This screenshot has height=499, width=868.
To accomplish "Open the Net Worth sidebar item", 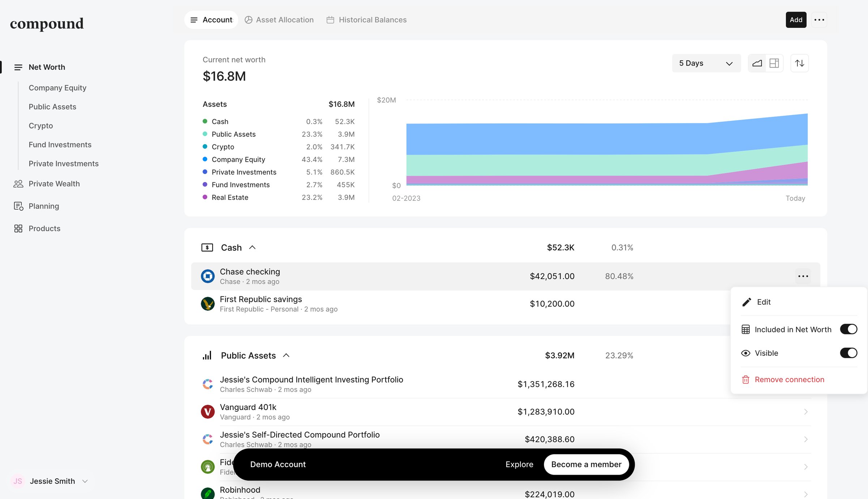I will pos(47,67).
